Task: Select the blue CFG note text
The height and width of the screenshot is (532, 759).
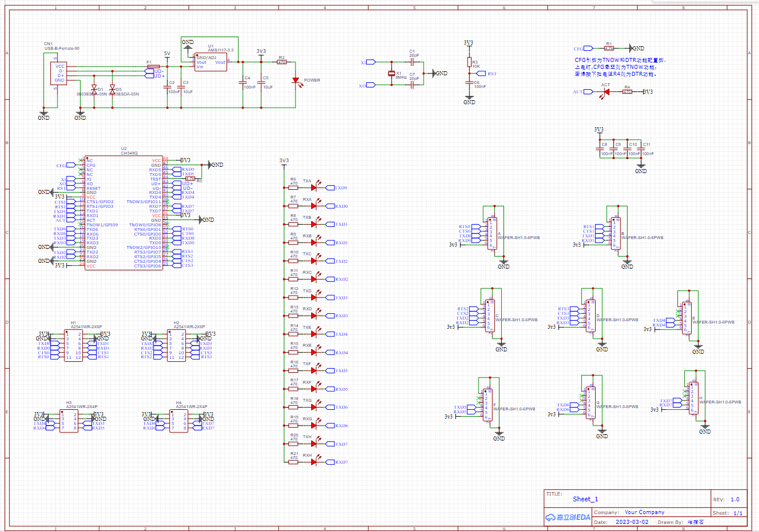Action: point(620,67)
